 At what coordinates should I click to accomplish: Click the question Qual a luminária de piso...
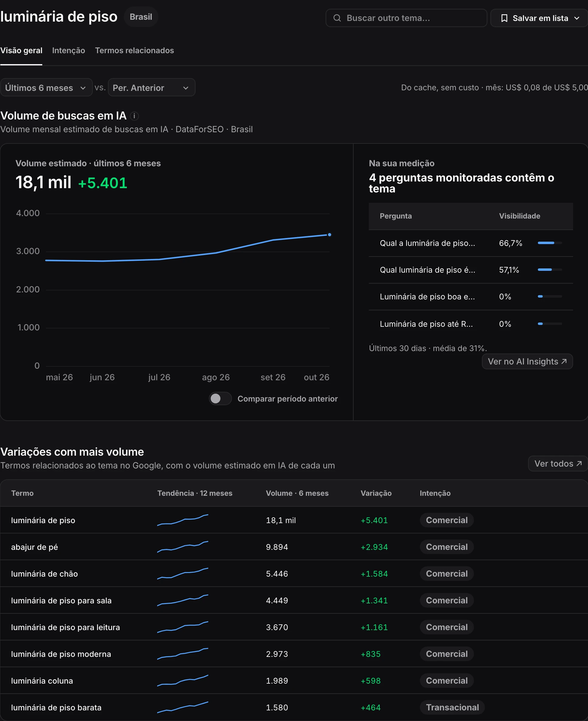point(427,243)
